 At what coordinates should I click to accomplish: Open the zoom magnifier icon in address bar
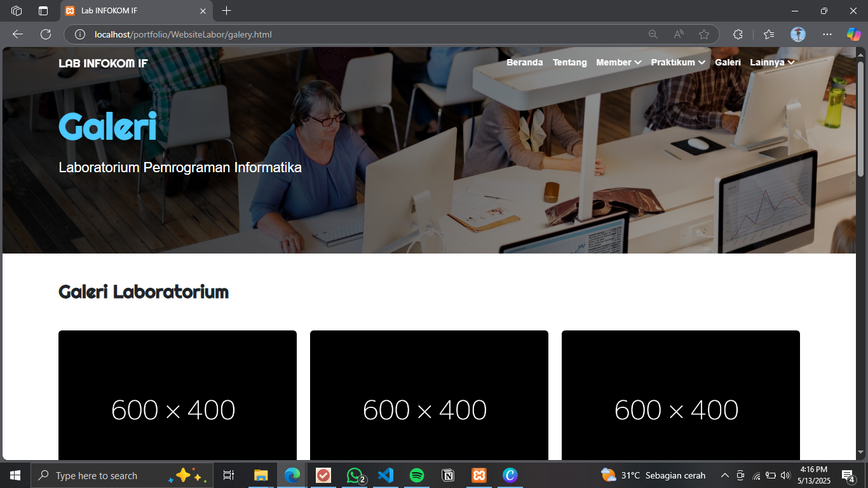(653, 34)
